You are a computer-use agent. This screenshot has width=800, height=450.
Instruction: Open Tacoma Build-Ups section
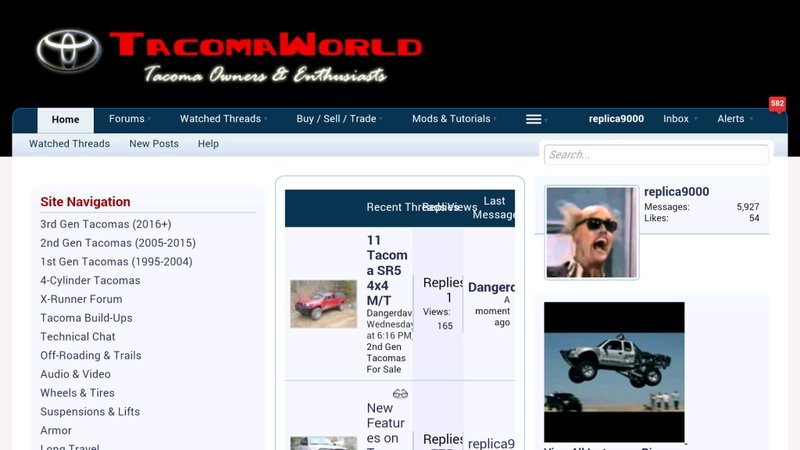tap(86, 318)
